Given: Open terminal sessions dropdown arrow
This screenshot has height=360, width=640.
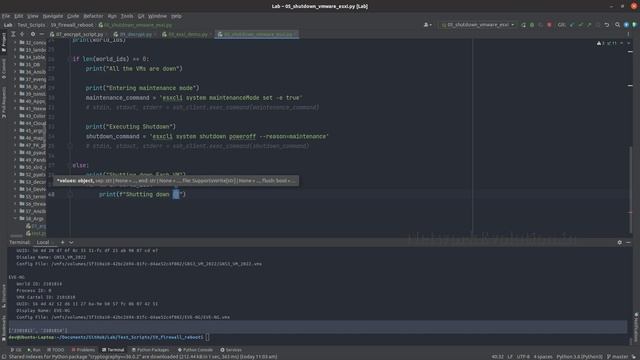Looking at the screenshot, I should [71, 242].
